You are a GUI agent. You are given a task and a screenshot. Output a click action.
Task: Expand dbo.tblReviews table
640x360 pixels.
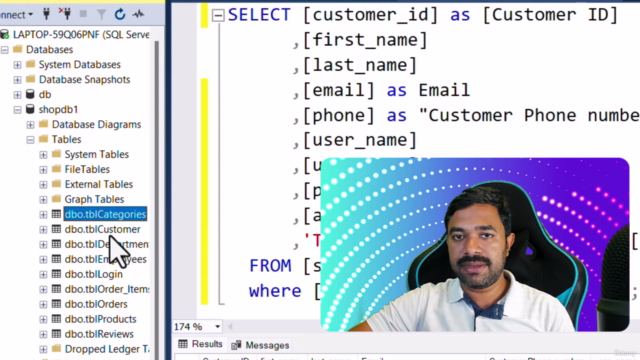click(x=43, y=334)
